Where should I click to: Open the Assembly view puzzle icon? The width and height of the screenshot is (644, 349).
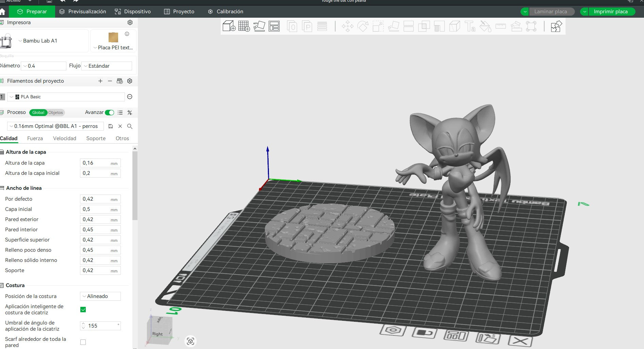tap(556, 26)
